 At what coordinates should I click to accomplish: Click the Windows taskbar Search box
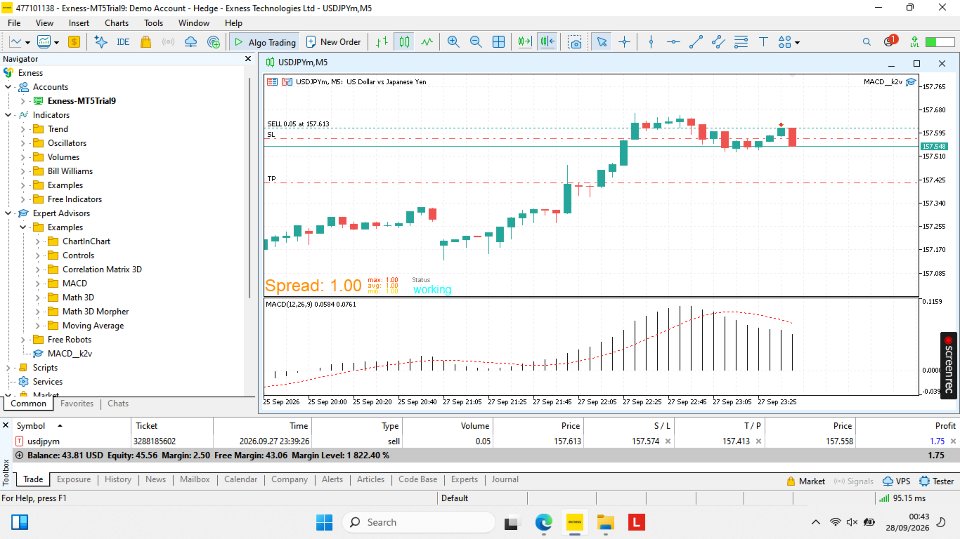419,522
